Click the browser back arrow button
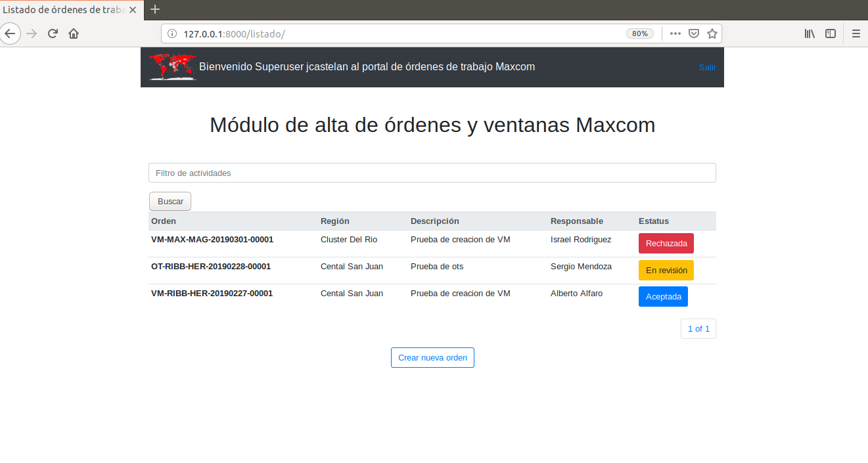Viewport: 868px width, 463px height. point(10,33)
